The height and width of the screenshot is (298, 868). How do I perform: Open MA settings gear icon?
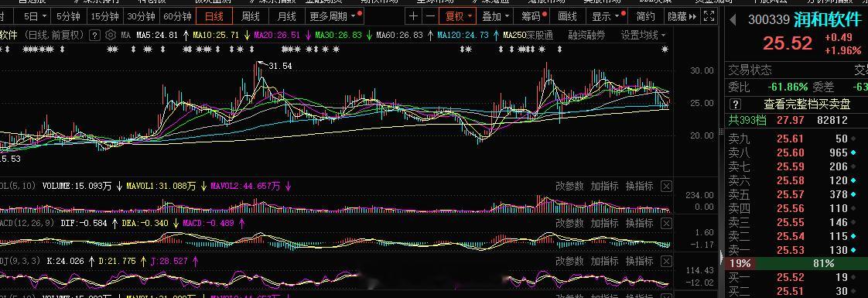click(110, 36)
